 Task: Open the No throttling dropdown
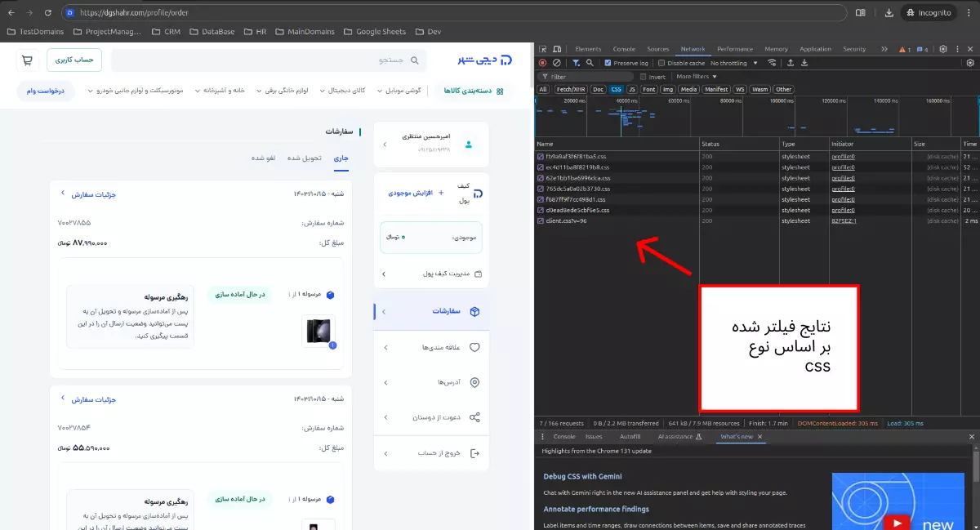point(732,64)
